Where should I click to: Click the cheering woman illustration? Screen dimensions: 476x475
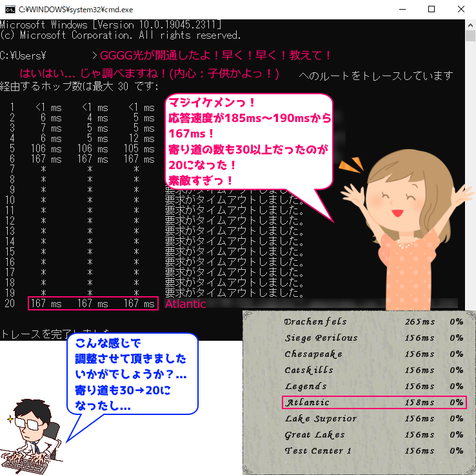click(408, 231)
